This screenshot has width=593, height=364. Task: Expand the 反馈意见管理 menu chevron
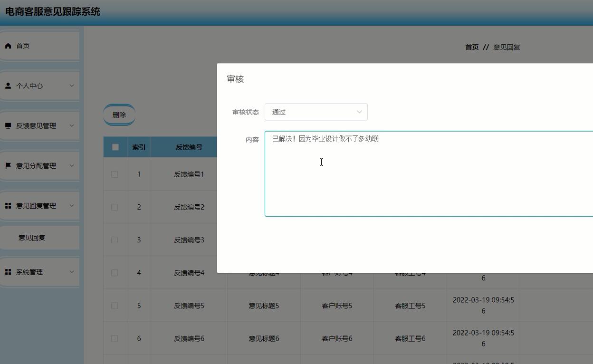pyautogui.click(x=72, y=126)
